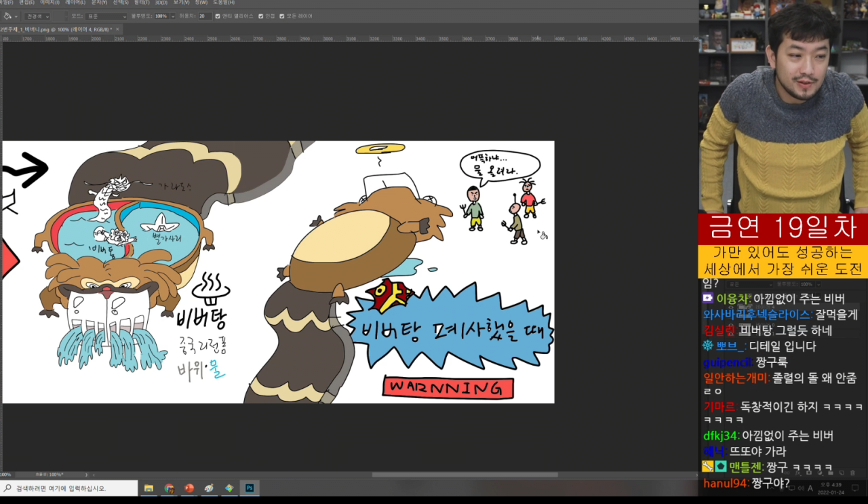Switch to Photoshop via Ps taskbar icon
The width and height of the screenshot is (868, 504).
click(250, 488)
